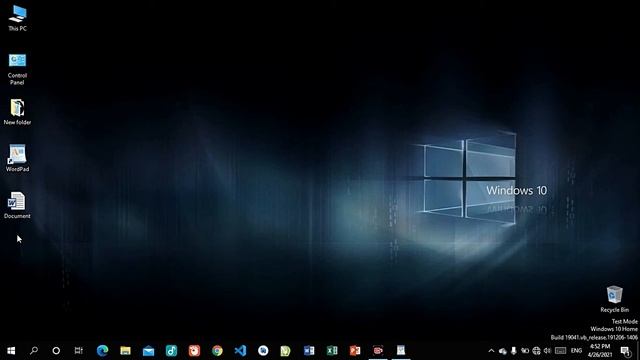The image size is (640, 360).
Task: Launch Google Chrome from taskbar
Action: (x=217, y=350)
